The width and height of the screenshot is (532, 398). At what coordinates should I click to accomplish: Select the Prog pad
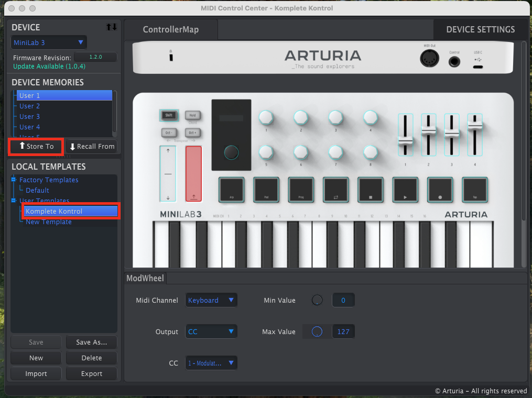[301, 190]
